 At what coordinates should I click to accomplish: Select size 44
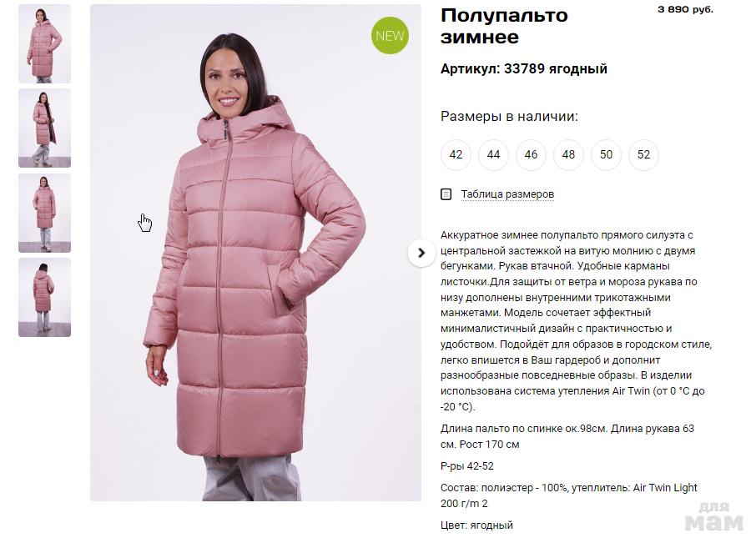(x=493, y=154)
